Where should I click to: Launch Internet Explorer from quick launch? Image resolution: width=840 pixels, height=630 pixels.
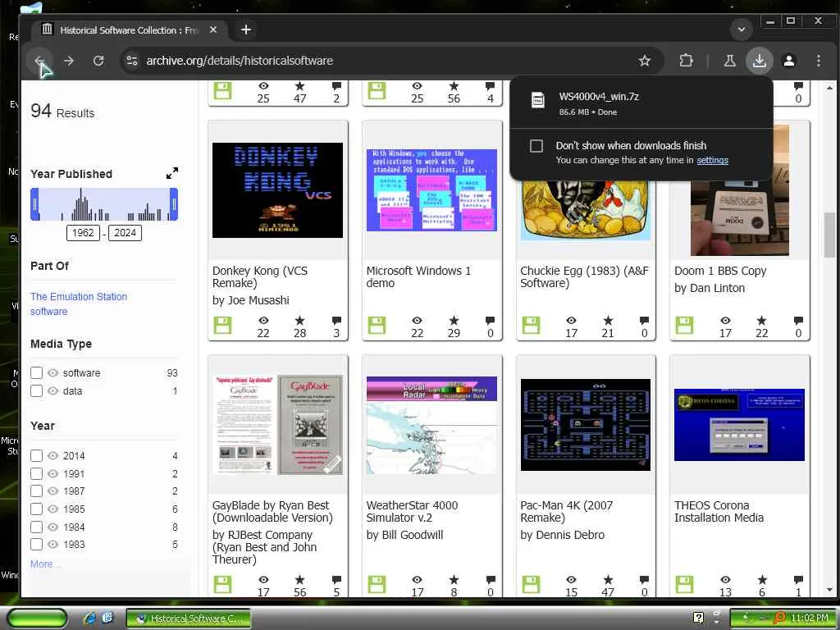[90, 618]
